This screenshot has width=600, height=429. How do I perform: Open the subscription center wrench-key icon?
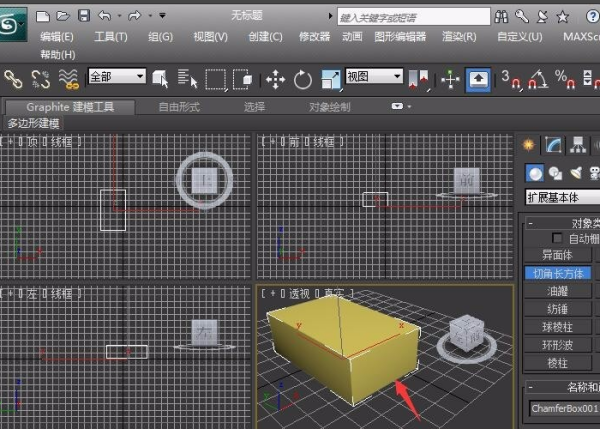522,16
